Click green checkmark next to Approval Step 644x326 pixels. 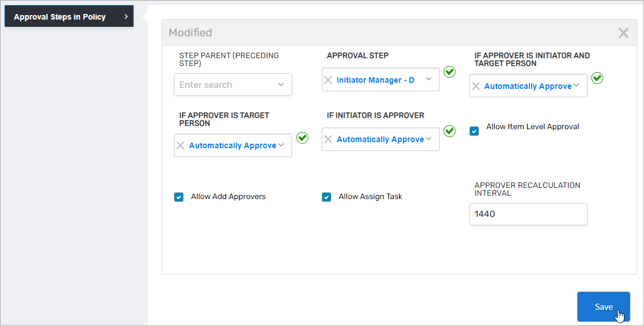coord(449,72)
